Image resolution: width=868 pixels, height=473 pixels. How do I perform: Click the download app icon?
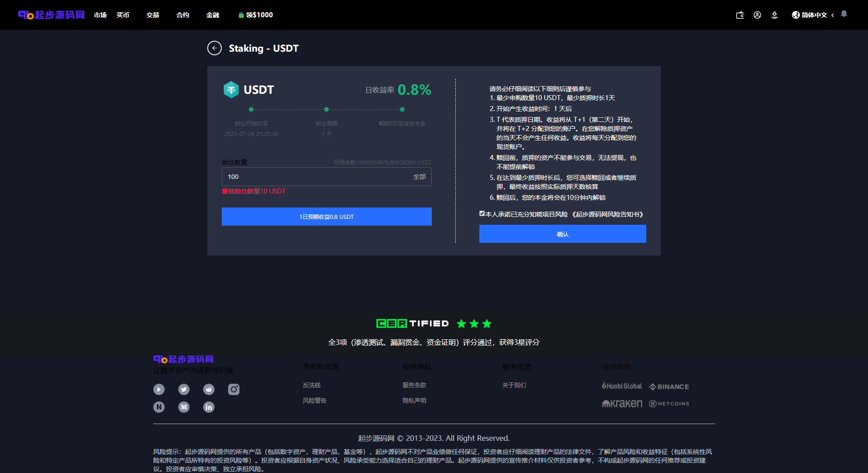[x=775, y=15]
